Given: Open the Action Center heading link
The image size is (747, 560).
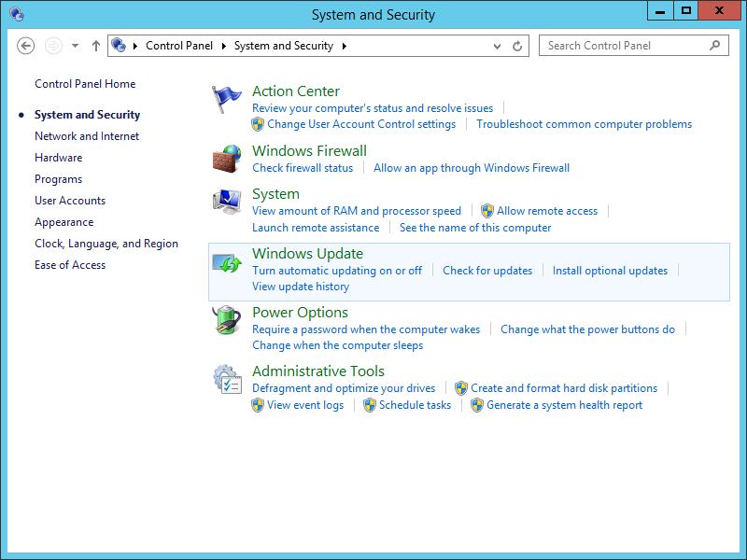Looking at the screenshot, I should (x=296, y=91).
